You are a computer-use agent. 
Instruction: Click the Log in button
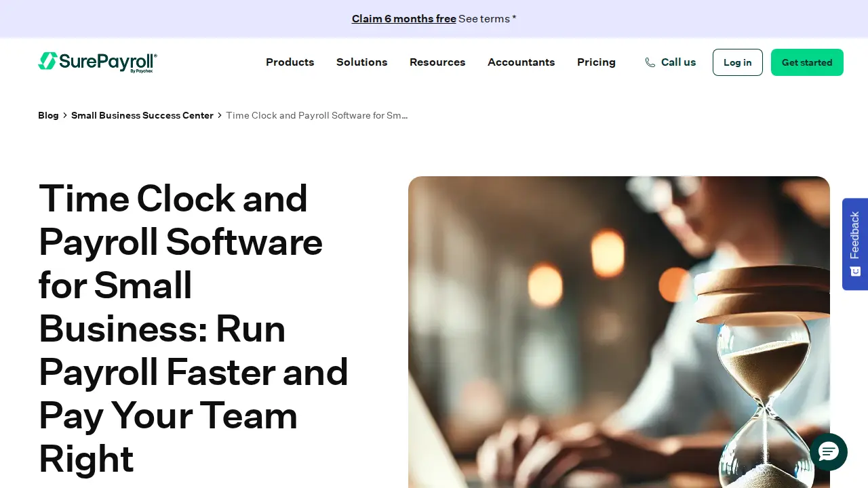(x=738, y=62)
